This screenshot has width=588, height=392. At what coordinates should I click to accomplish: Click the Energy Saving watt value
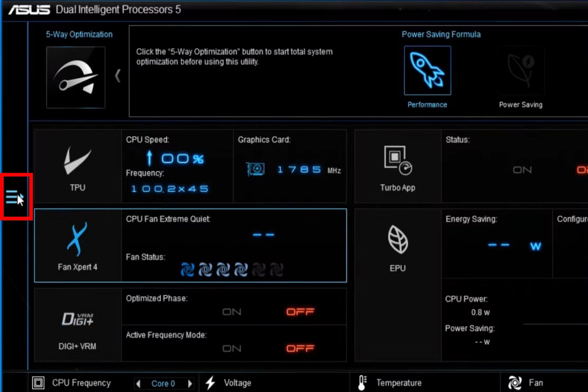pos(515,246)
